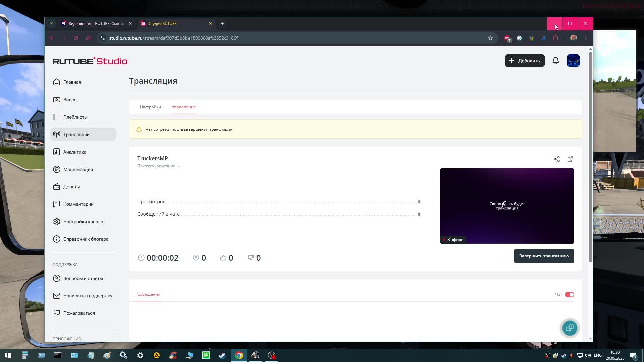Click the stream preview player
Screen dimensions: 644x362
click(x=507, y=206)
